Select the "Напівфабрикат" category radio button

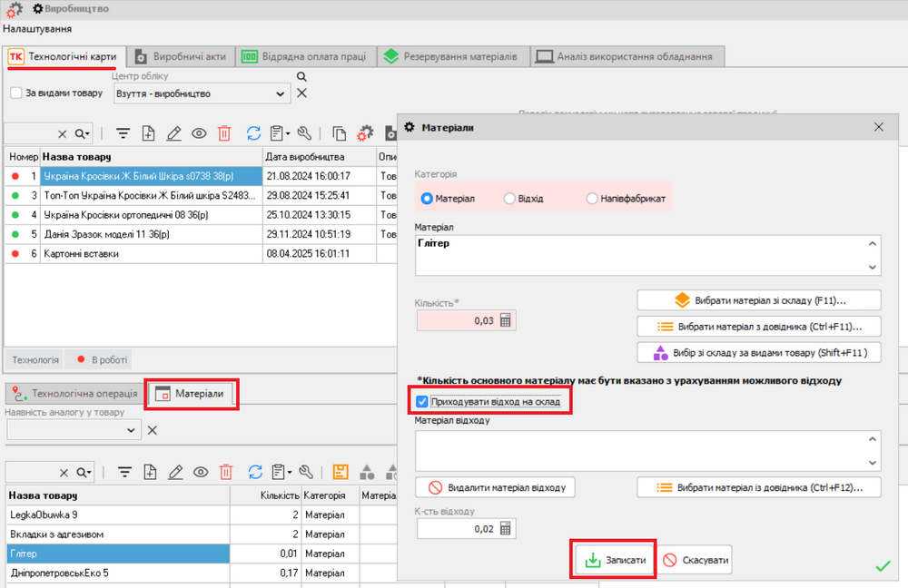[592, 198]
